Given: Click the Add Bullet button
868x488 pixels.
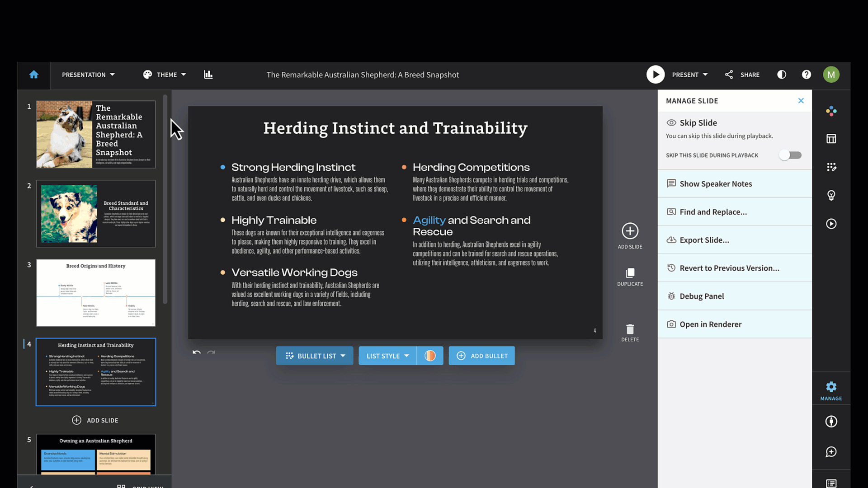Looking at the screenshot, I should click(481, 356).
